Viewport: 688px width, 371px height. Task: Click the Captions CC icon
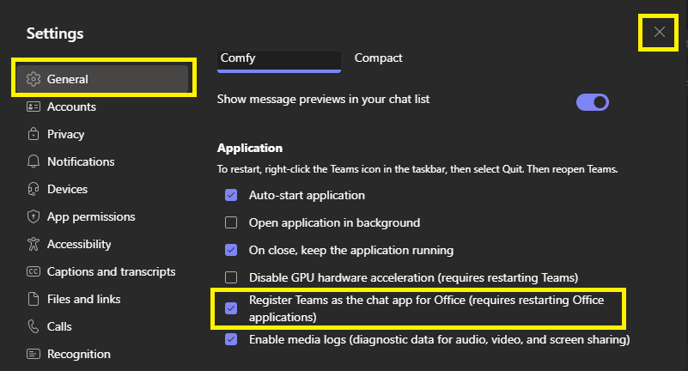[x=33, y=271]
